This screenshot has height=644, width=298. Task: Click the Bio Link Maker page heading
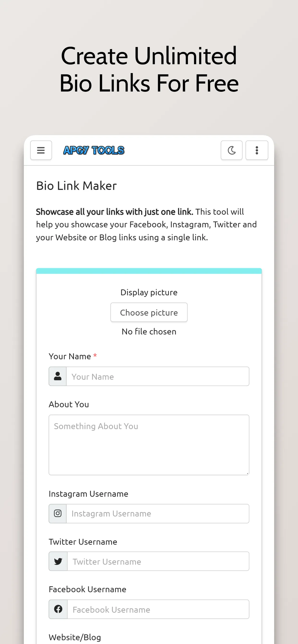[x=77, y=185]
